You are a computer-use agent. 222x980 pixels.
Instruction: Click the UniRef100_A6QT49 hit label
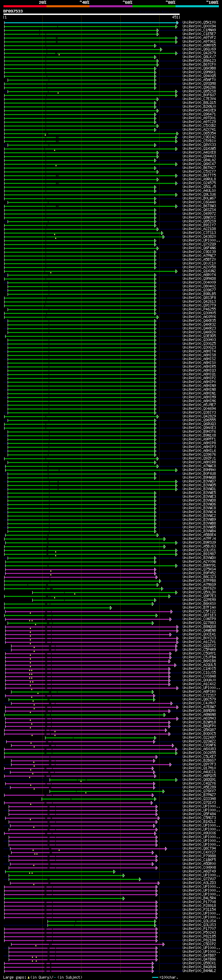[199, 871]
